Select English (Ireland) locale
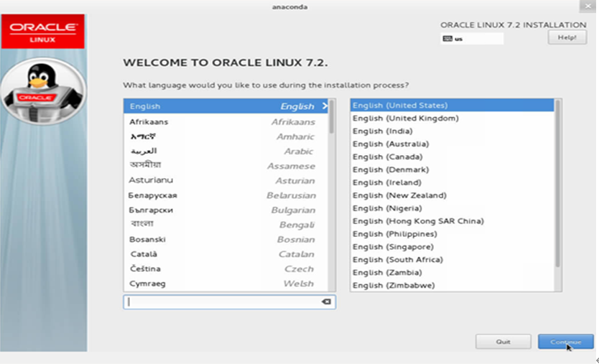 (452, 182)
